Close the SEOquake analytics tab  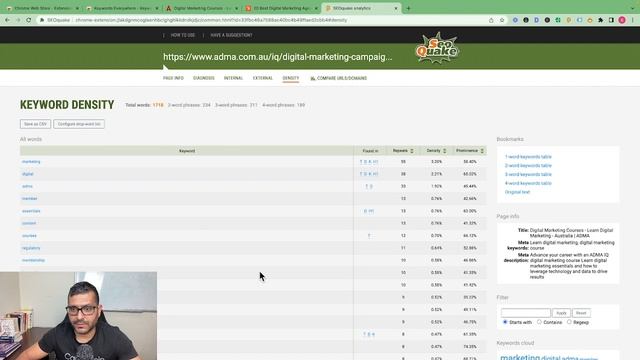396,8
